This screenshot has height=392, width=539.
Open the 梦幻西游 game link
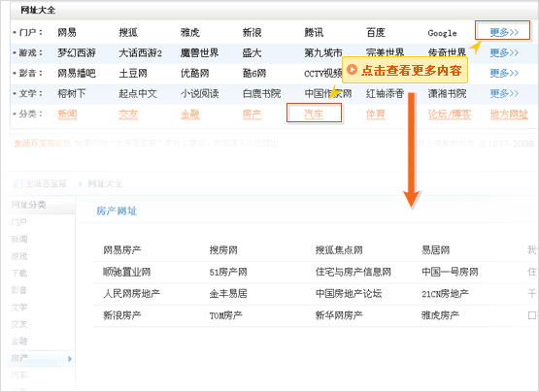click(x=77, y=52)
